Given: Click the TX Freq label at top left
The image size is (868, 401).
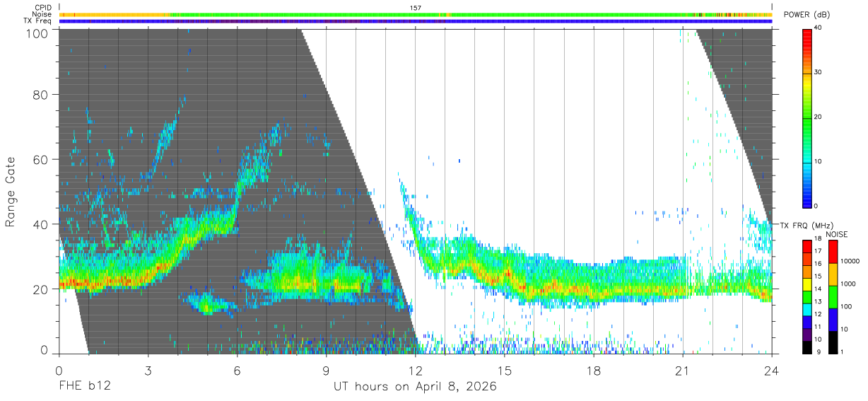Looking at the screenshot, I should [x=37, y=21].
